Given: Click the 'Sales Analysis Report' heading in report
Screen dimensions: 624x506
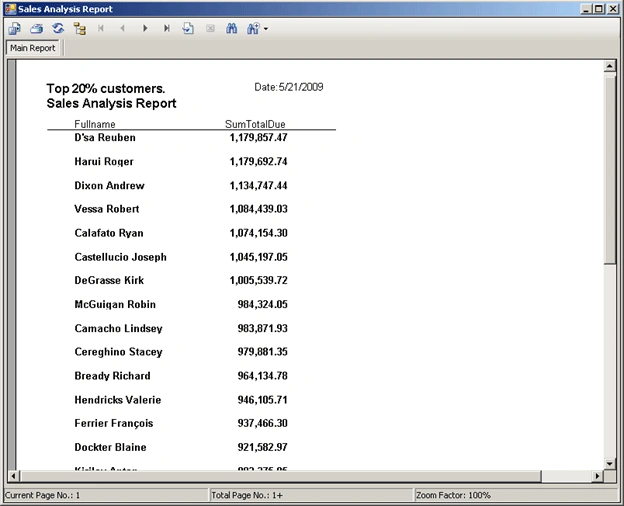Looking at the screenshot, I should [111, 104].
